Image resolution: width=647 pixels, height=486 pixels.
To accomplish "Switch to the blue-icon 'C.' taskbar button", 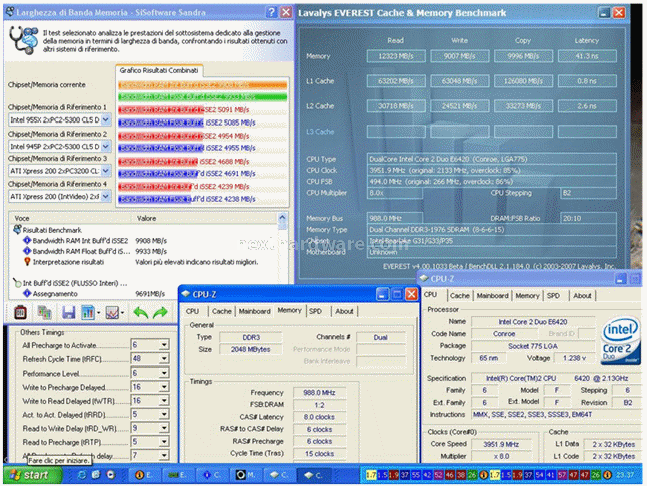I will point(212,475).
